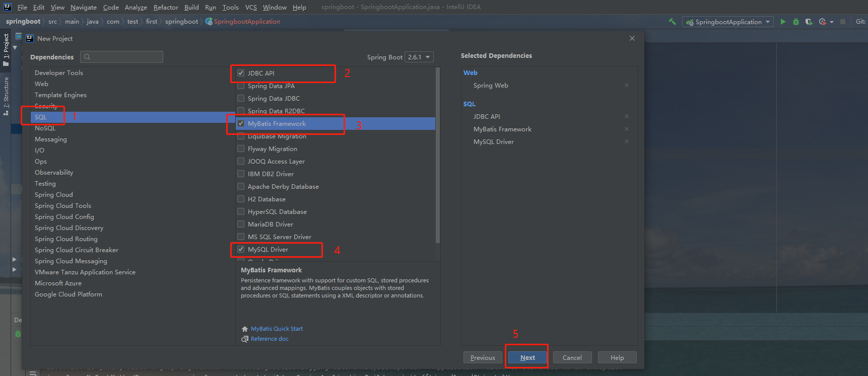Cancel the New Project wizard

(572, 357)
